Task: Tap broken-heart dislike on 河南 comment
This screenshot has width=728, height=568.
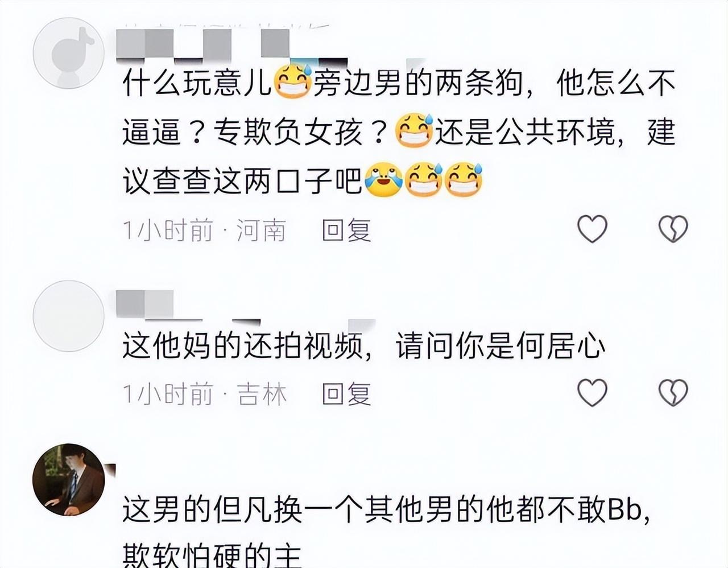Action: (x=673, y=229)
